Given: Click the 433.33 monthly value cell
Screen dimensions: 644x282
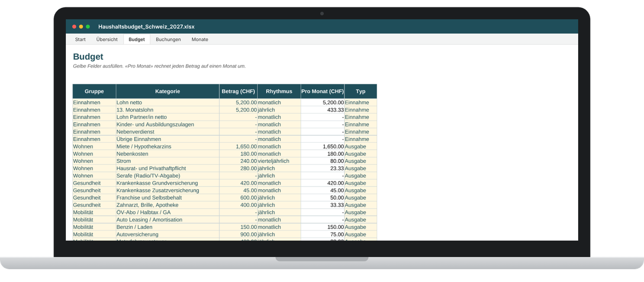Looking at the screenshot, I should pyautogui.click(x=322, y=110).
